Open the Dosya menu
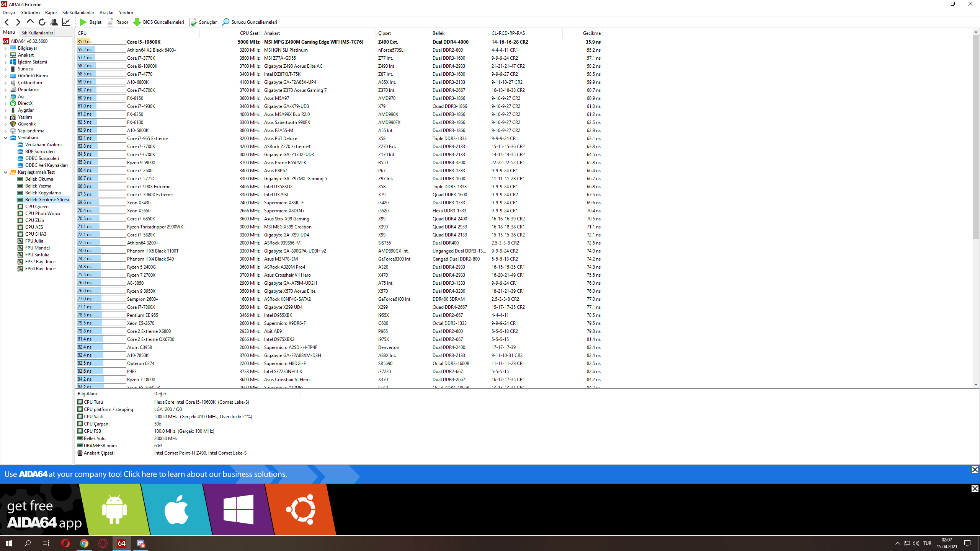Image resolution: width=980 pixels, height=551 pixels. (x=9, y=13)
